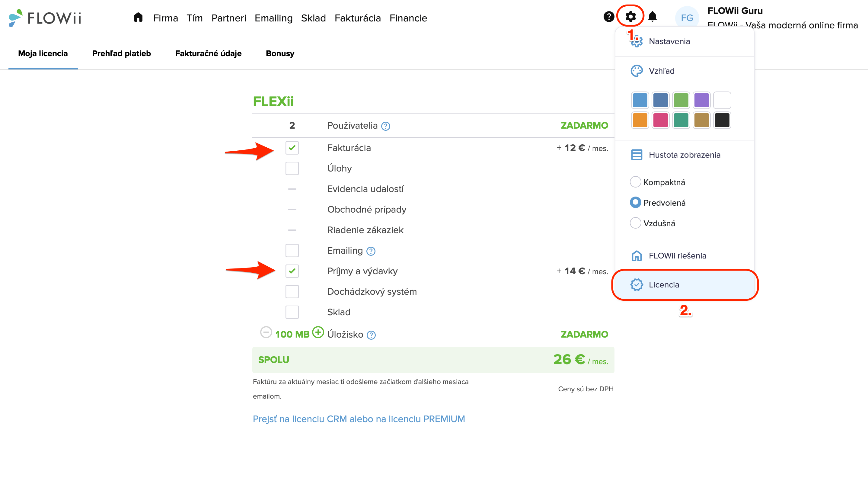Select Predvolená display density
The width and height of the screenshot is (868, 494).
click(635, 203)
